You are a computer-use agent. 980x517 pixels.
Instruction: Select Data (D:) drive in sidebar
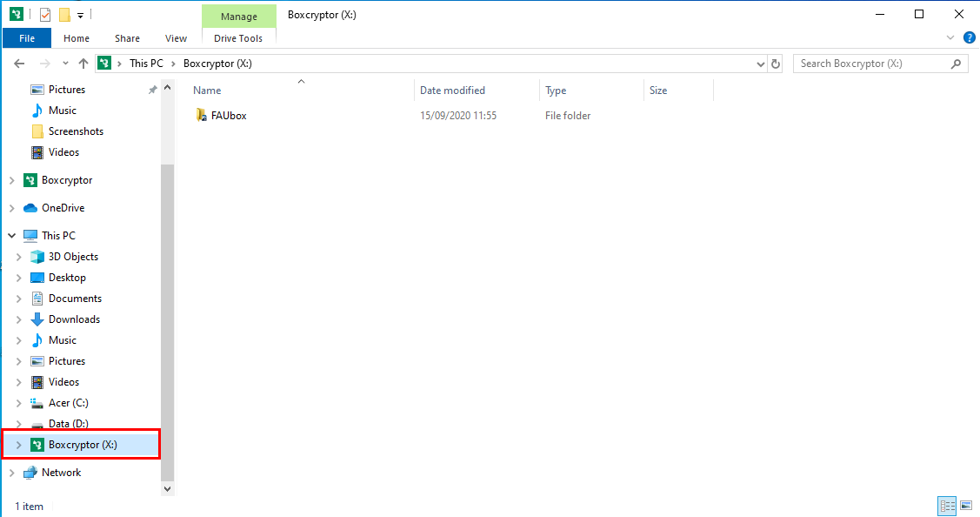[69, 424]
